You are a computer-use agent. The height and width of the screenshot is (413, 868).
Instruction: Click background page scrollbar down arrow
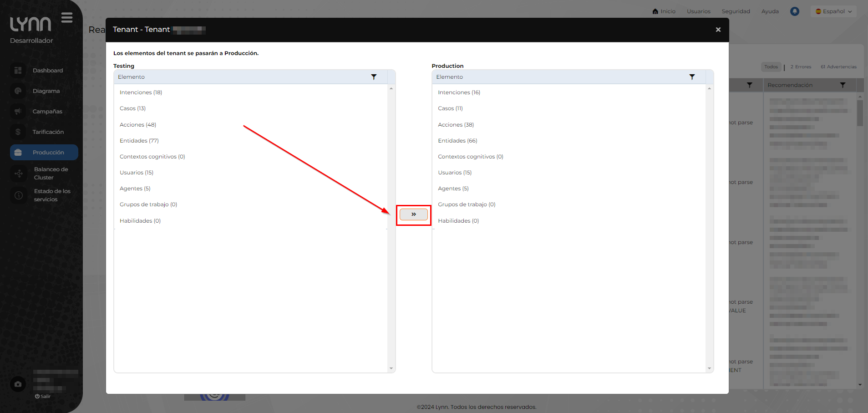(x=860, y=385)
